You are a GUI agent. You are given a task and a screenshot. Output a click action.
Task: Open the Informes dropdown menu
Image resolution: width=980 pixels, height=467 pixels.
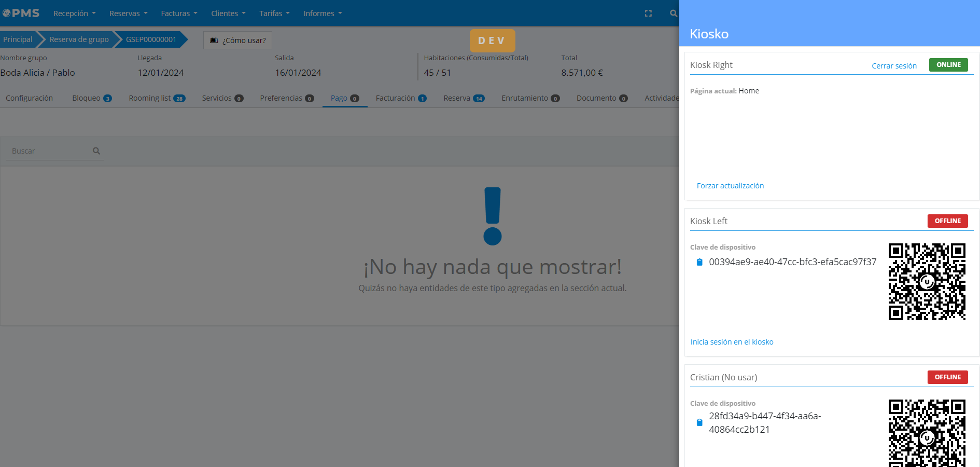(323, 13)
